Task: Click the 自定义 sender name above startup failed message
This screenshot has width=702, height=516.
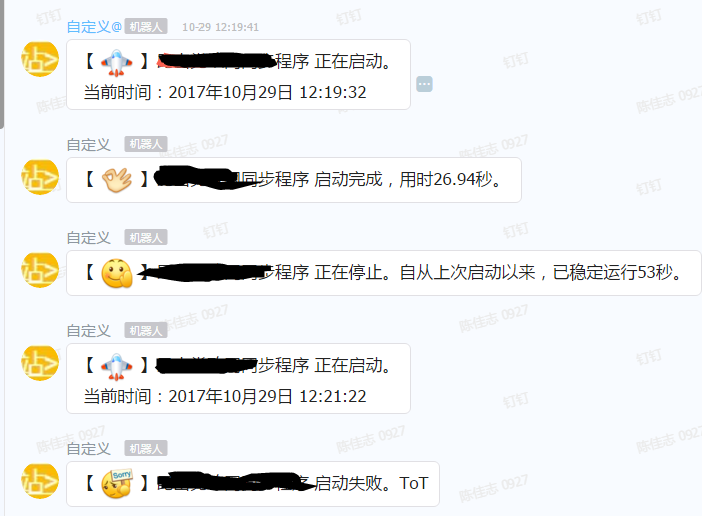Action: coord(88,448)
